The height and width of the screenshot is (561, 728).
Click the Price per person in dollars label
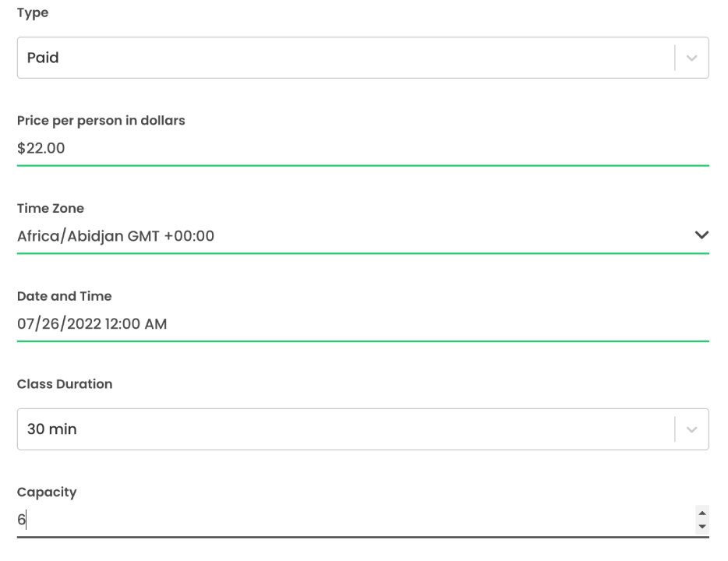(101, 121)
